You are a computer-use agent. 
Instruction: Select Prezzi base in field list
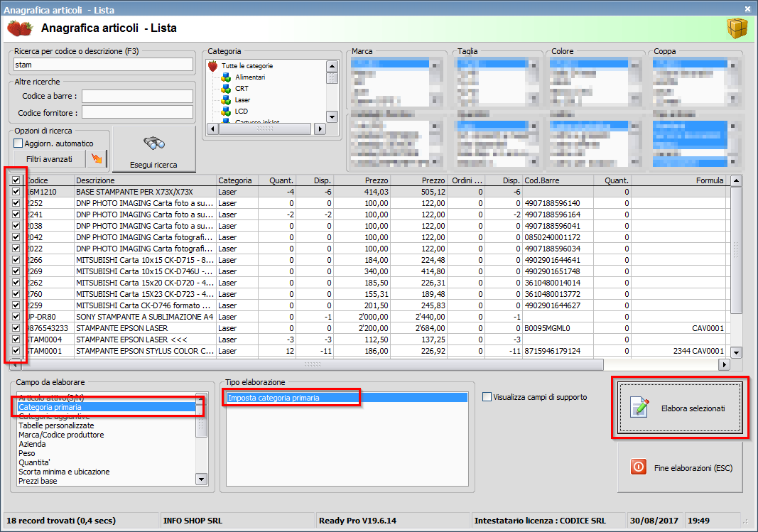pos(38,480)
